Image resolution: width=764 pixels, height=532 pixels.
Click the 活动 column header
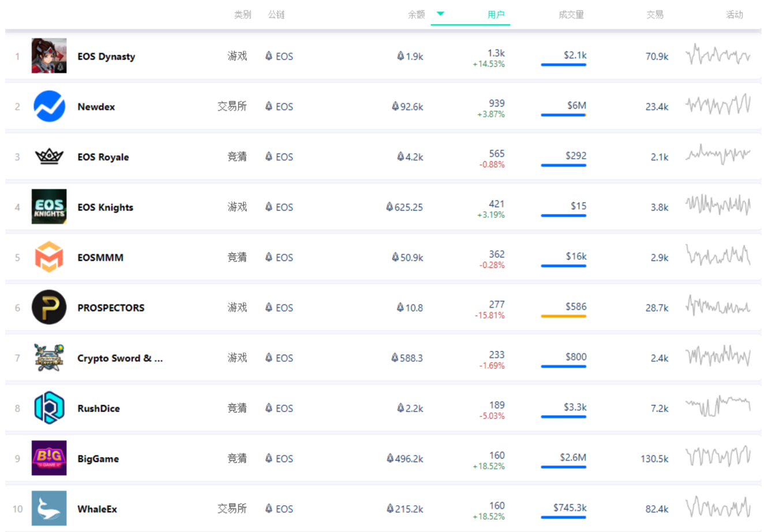(734, 14)
